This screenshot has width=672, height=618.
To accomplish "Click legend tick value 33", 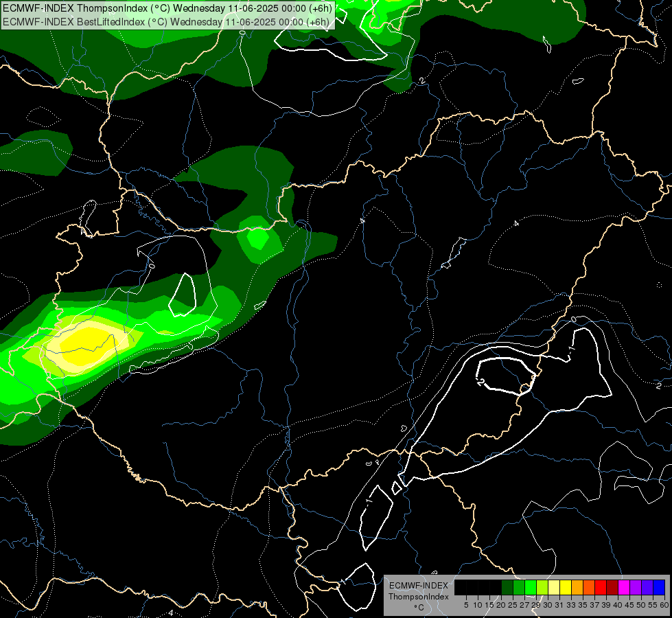I will click(571, 605).
